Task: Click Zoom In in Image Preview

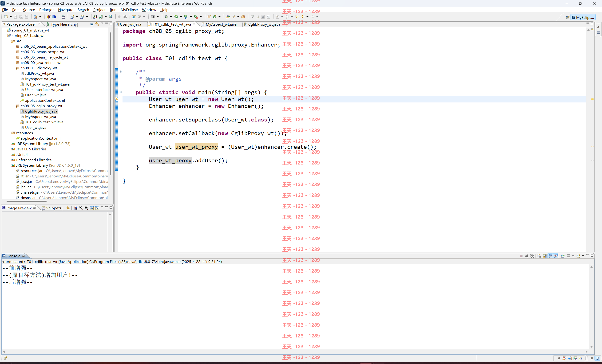Action: 86,208
